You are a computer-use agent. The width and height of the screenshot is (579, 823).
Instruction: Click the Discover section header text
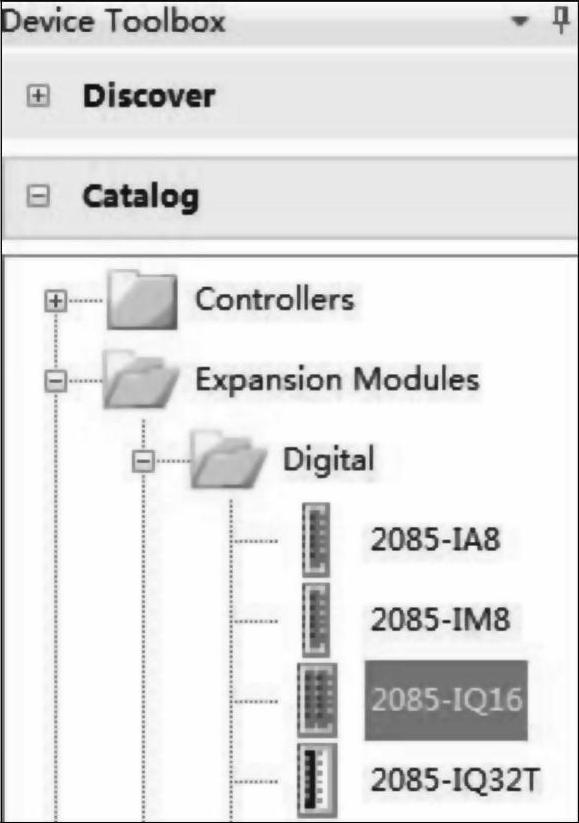149,97
